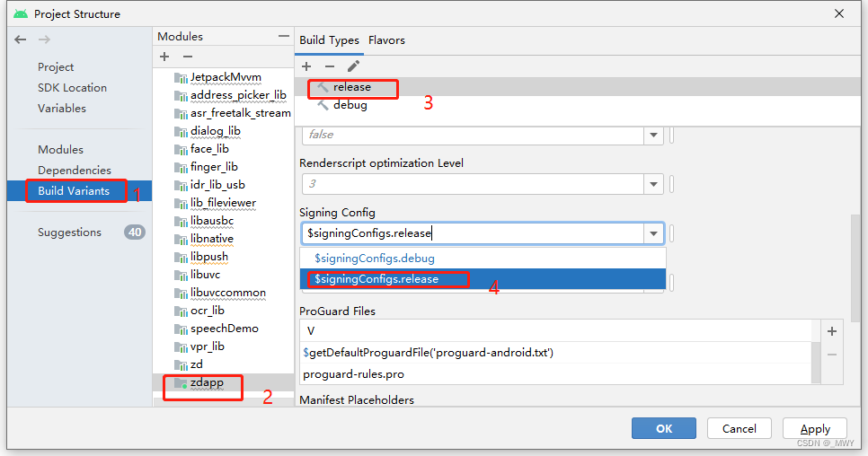The width and height of the screenshot is (868, 456).
Task: Choose $signingConfigs.debug option
Action: click(375, 258)
